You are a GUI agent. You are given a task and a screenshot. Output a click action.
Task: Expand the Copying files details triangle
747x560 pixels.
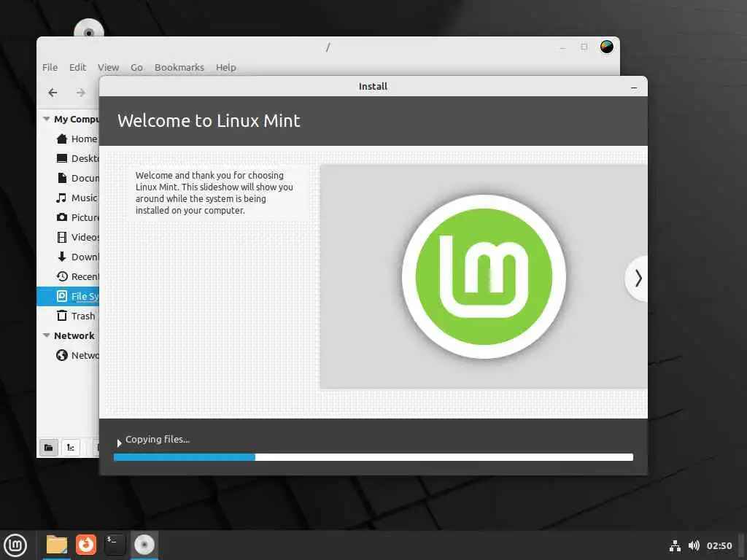[x=119, y=443]
